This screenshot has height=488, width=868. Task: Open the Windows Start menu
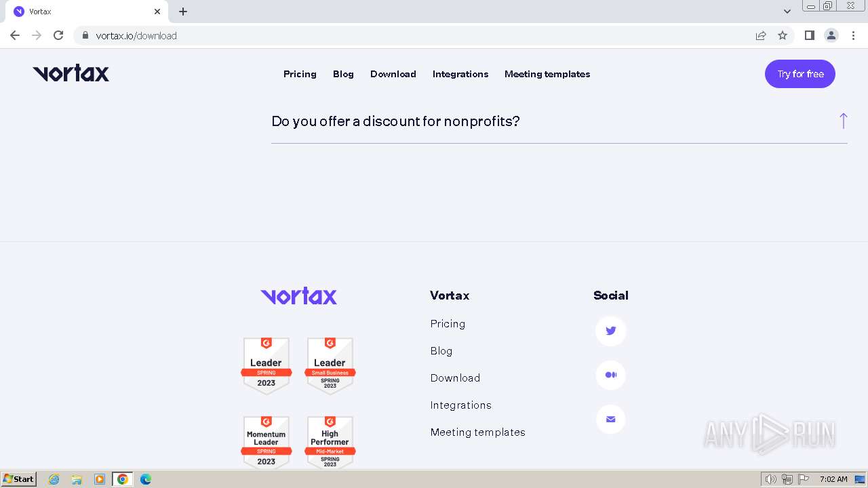18,479
